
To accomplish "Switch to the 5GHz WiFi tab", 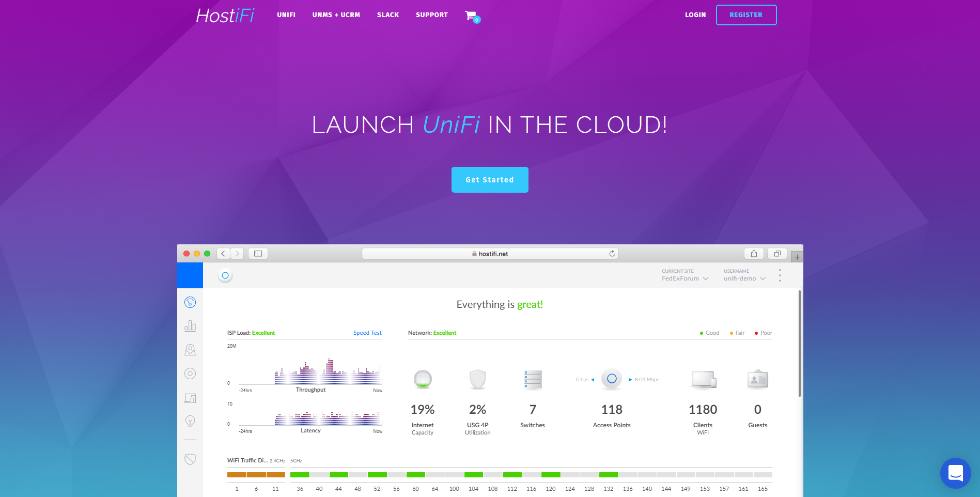I will point(296,461).
